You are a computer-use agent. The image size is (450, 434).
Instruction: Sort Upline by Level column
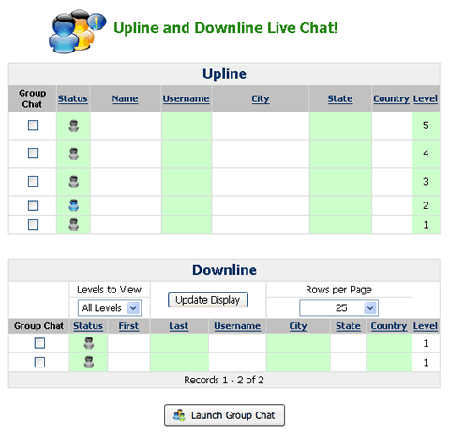click(425, 99)
